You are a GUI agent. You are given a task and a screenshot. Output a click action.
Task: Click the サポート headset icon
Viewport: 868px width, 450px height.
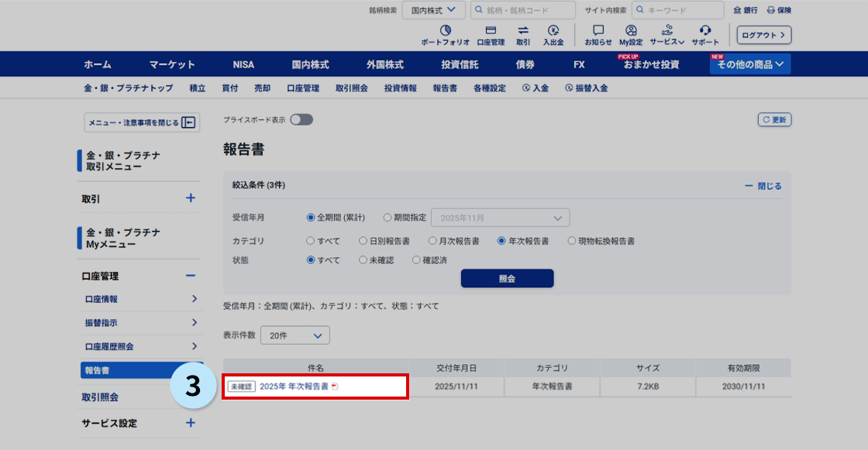pyautogui.click(x=705, y=30)
